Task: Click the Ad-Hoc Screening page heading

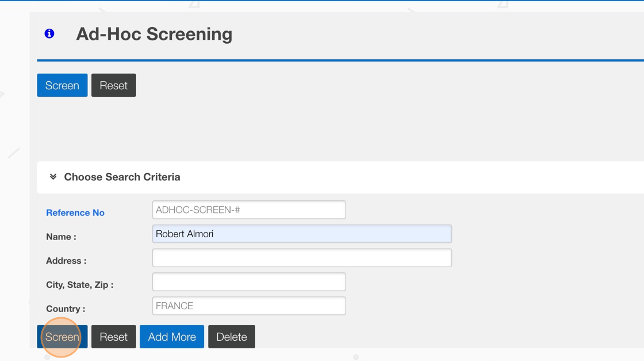Action: [154, 34]
